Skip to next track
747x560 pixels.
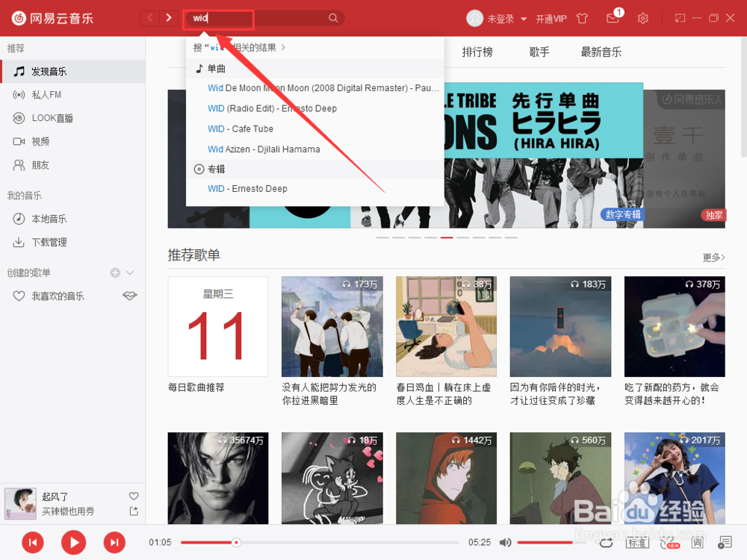[x=114, y=542]
